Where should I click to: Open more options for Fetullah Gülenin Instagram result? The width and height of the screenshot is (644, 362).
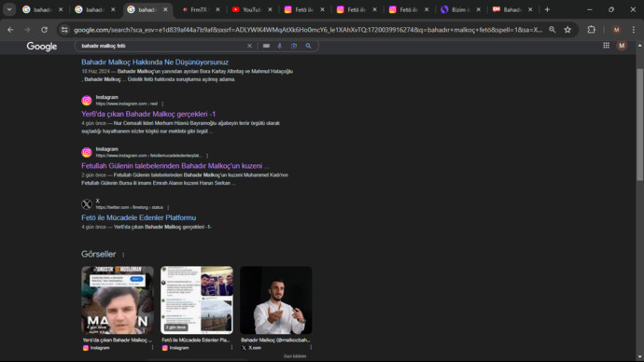(x=207, y=156)
